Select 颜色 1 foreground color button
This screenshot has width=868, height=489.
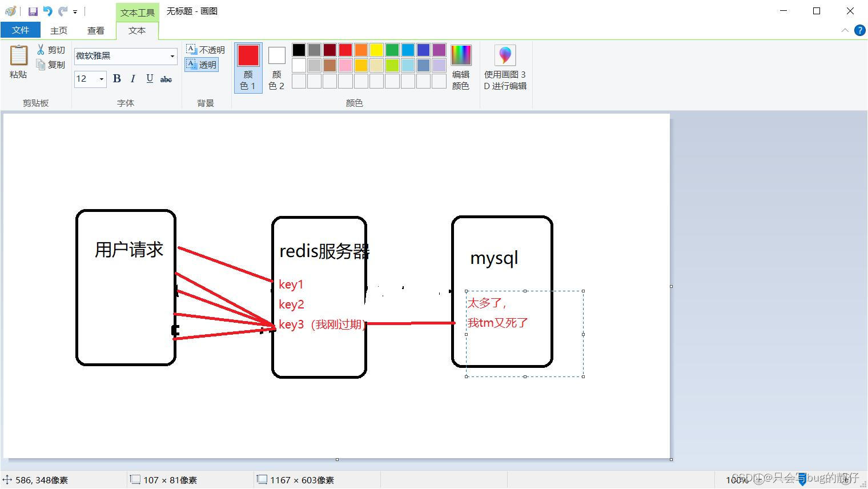[x=248, y=67]
